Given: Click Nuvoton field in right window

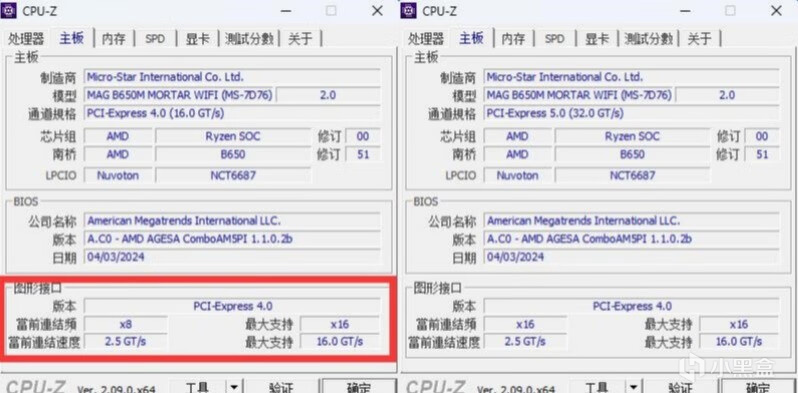Looking at the screenshot, I should click(x=517, y=175).
